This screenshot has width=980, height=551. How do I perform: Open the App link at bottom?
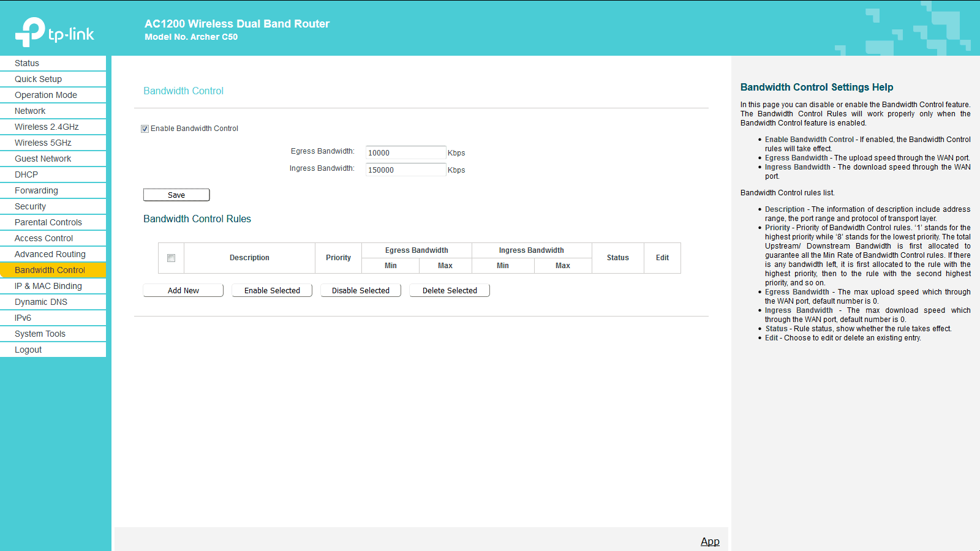pyautogui.click(x=710, y=541)
